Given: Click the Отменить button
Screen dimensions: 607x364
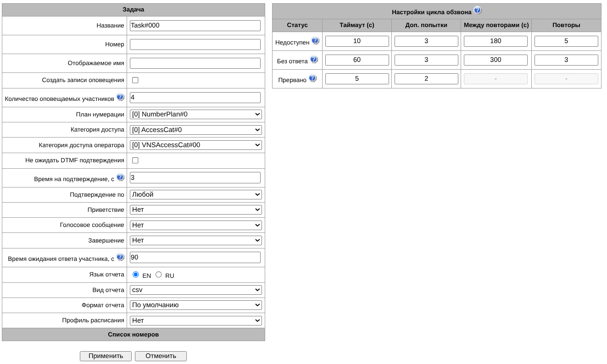Looking at the screenshot, I should click(x=161, y=356).
